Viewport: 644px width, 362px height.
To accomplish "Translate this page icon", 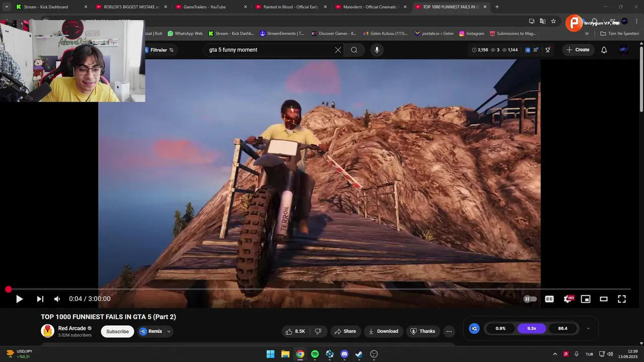I will (542, 21).
